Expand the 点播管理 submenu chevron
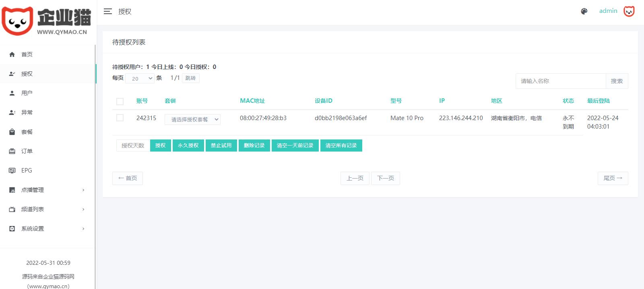This screenshot has width=644, height=289. (83, 190)
